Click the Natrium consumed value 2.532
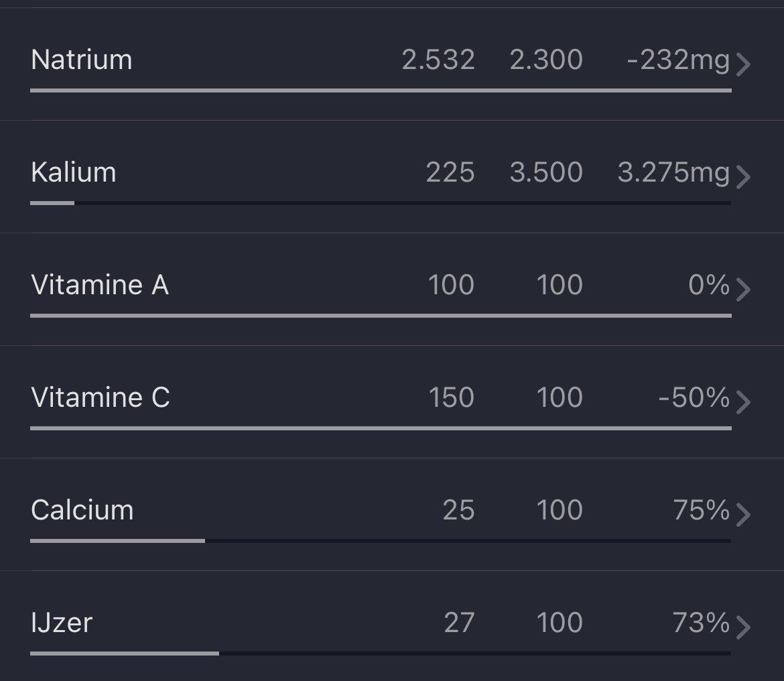This screenshot has width=784, height=681. [x=438, y=60]
